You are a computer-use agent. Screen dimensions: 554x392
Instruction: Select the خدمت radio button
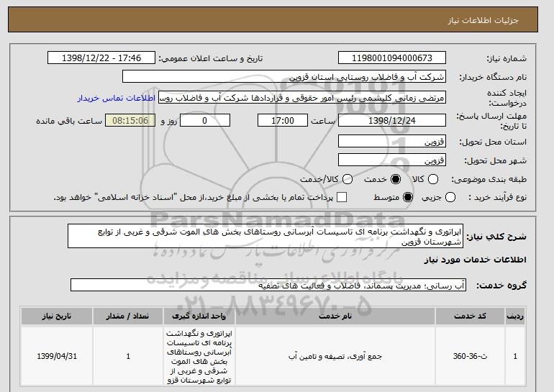(x=396, y=179)
